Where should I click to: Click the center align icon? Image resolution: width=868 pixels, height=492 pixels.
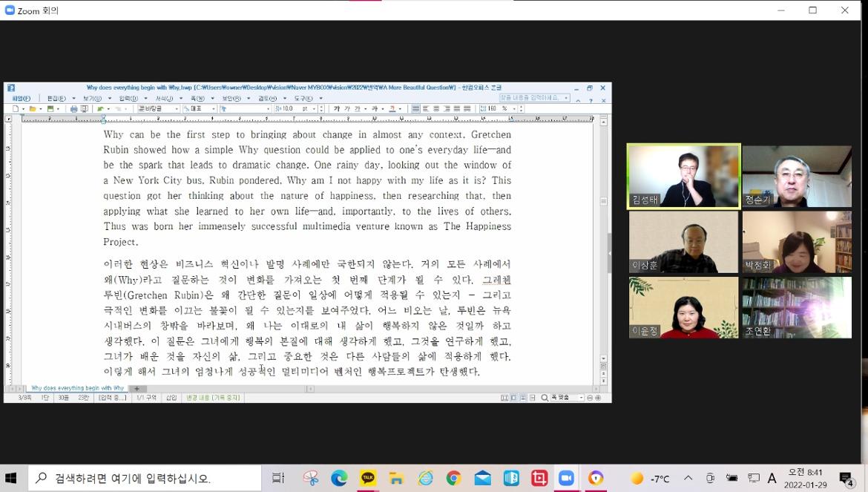pos(436,109)
